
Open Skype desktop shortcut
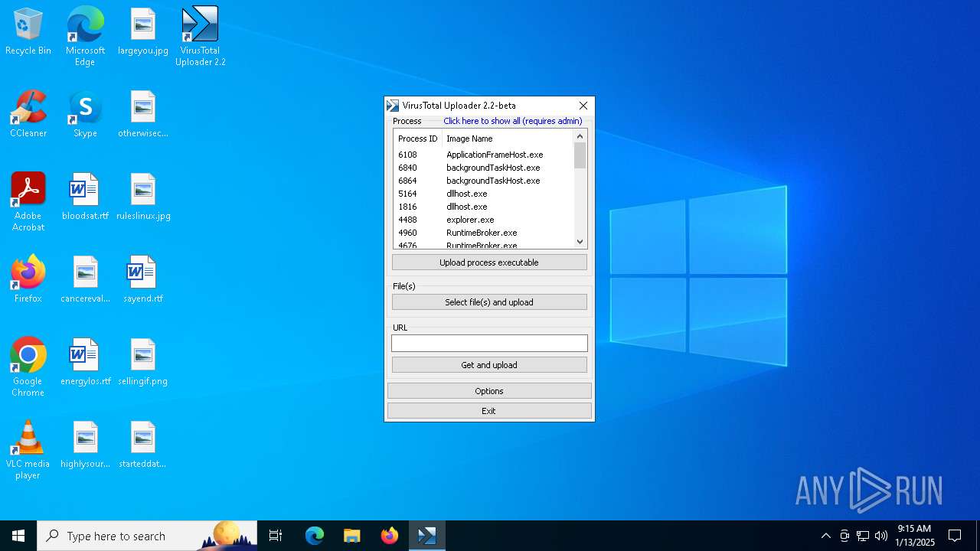85,114
